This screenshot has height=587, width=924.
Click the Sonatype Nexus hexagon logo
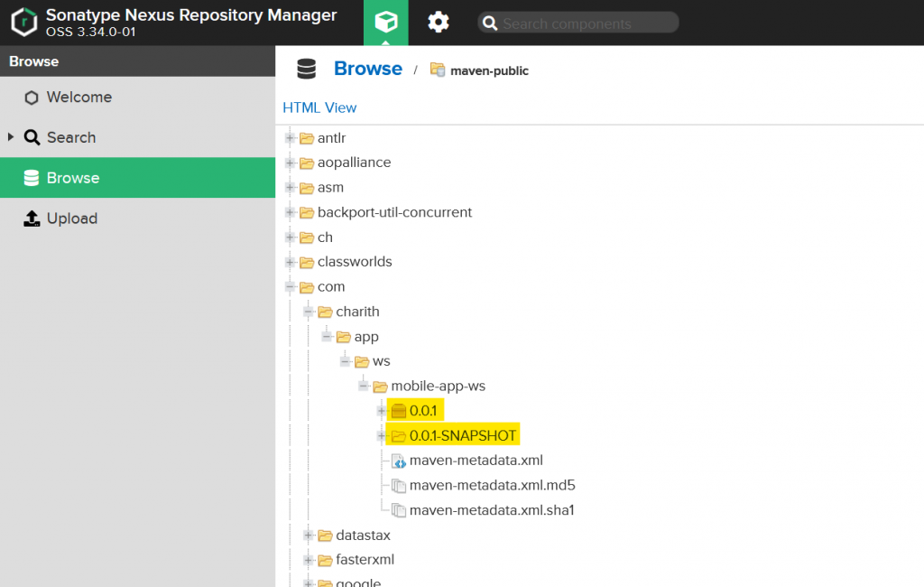(24, 23)
